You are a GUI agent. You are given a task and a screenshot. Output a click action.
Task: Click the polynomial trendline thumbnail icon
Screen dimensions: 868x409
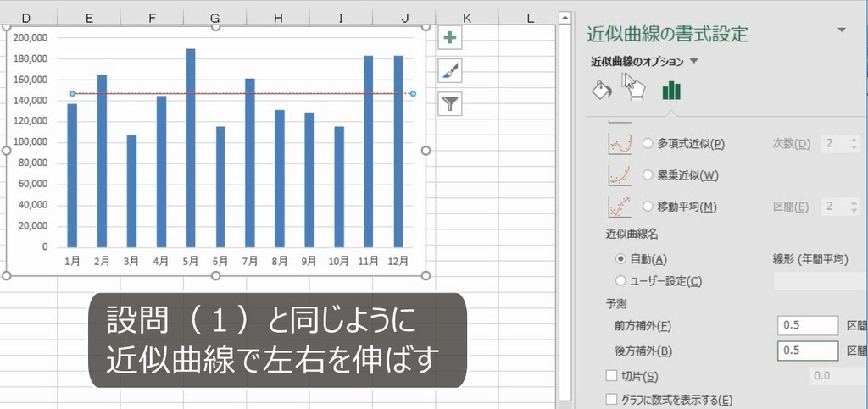620,144
